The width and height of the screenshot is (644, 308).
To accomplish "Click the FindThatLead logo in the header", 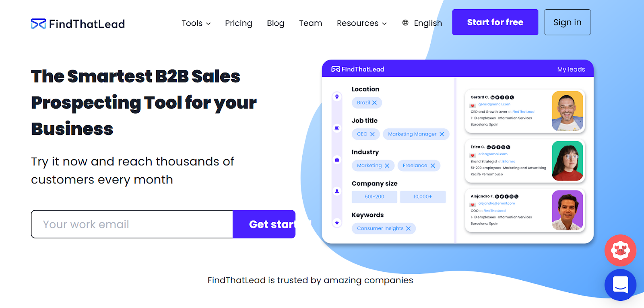I will [78, 24].
